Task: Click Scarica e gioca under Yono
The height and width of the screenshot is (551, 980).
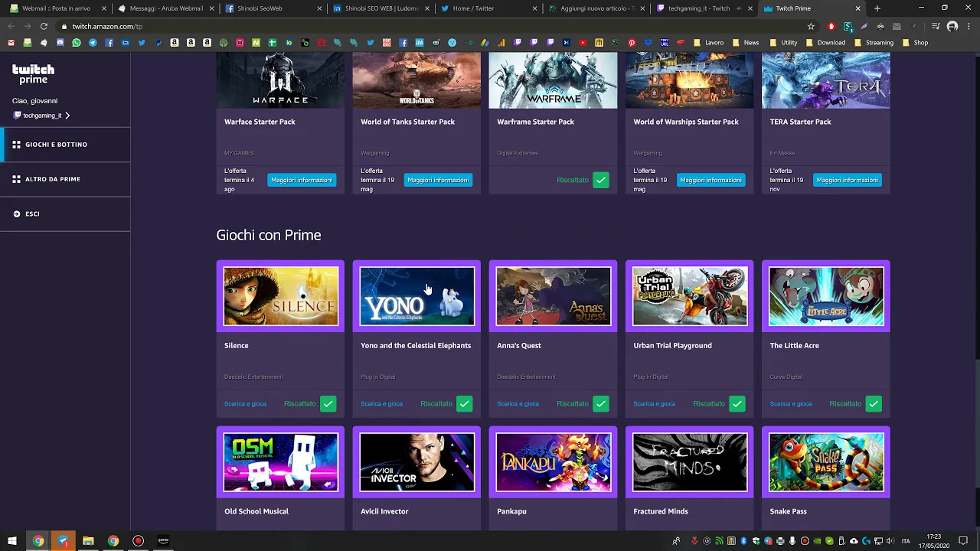Action: point(381,404)
